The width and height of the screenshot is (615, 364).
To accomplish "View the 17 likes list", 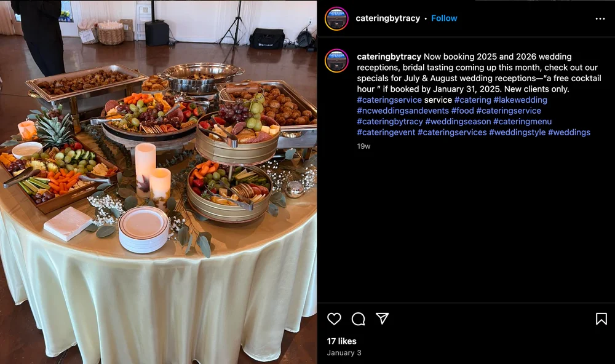I will click(341, 341).
